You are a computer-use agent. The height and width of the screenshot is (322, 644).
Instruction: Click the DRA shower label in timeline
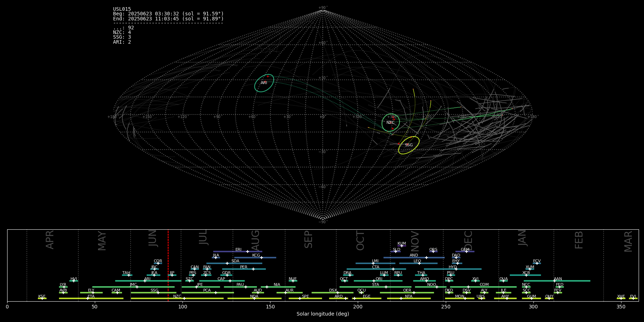coord(347,273)
